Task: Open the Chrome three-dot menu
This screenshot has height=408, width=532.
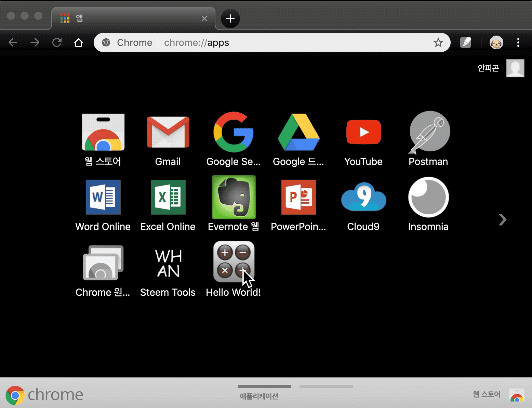Action: coord(518,42)
